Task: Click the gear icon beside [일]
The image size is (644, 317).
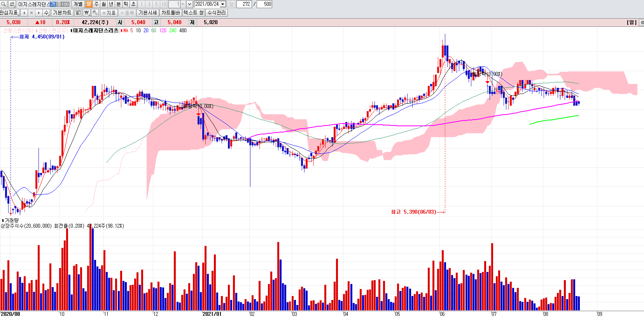Action: 641,22
